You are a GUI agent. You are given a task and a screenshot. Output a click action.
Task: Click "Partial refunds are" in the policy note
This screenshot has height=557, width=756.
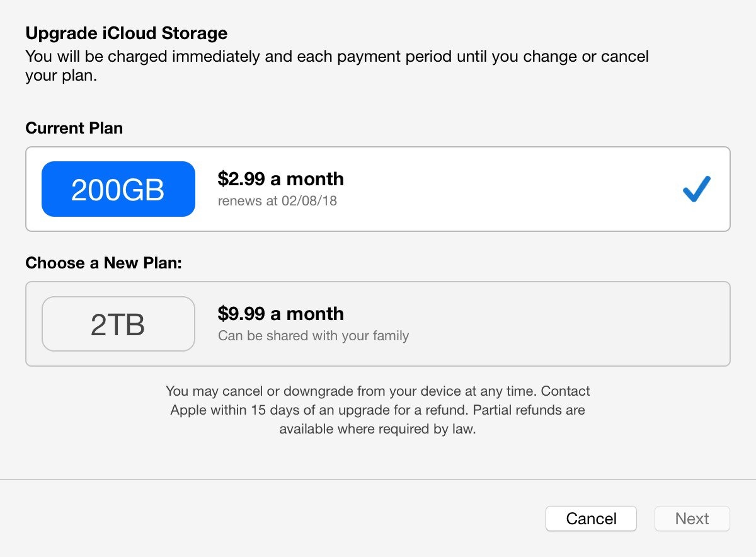(x=529, y=410)
